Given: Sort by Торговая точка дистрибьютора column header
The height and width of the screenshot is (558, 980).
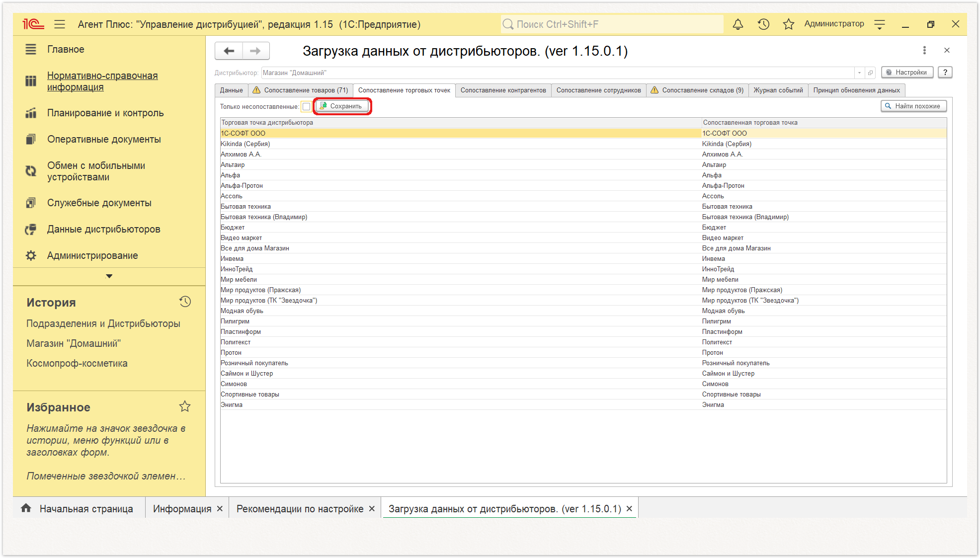Looking at the screenshot, I should (461, 123).
